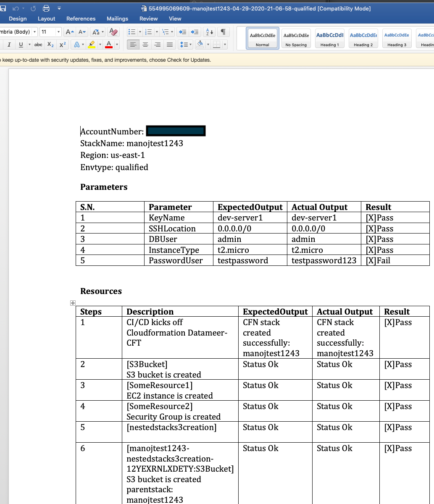Click the Print icon in title bar
The height and width of the screenshot is (504, 434).
tap(46, 8)
